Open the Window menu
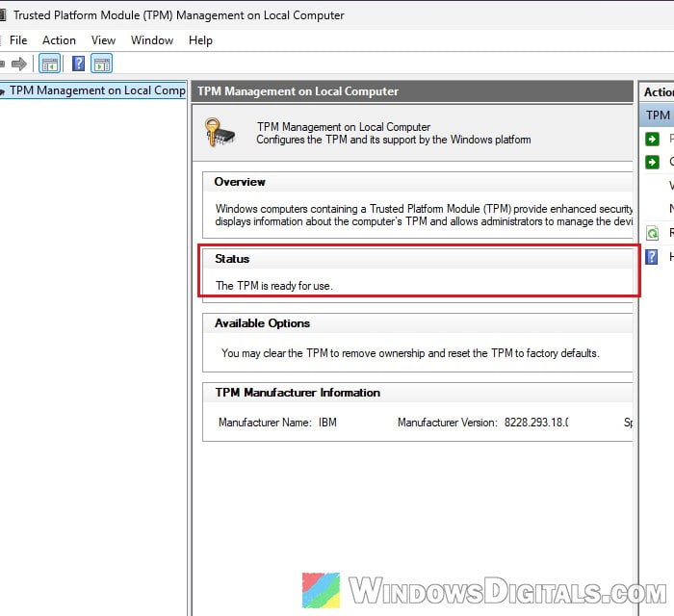The image size is (674, 616). click(x=152, y=40)
